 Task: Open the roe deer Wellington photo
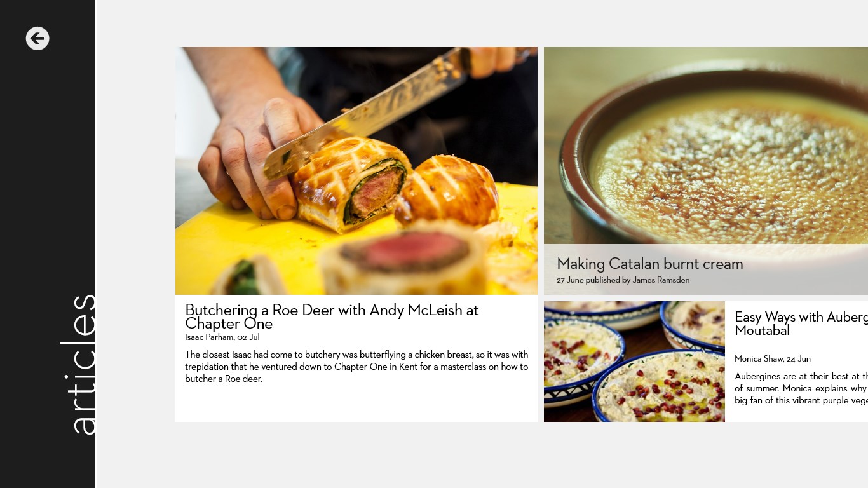356,171
